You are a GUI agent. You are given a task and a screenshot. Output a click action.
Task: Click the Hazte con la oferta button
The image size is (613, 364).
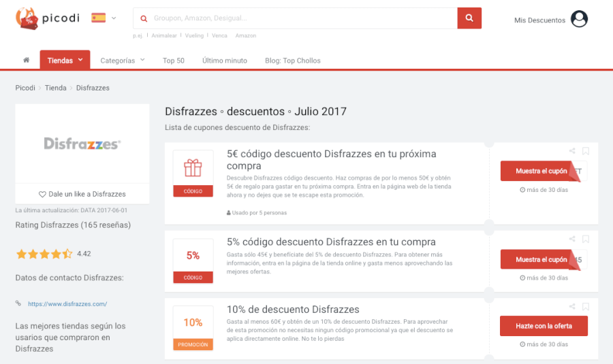coord(544,326)
